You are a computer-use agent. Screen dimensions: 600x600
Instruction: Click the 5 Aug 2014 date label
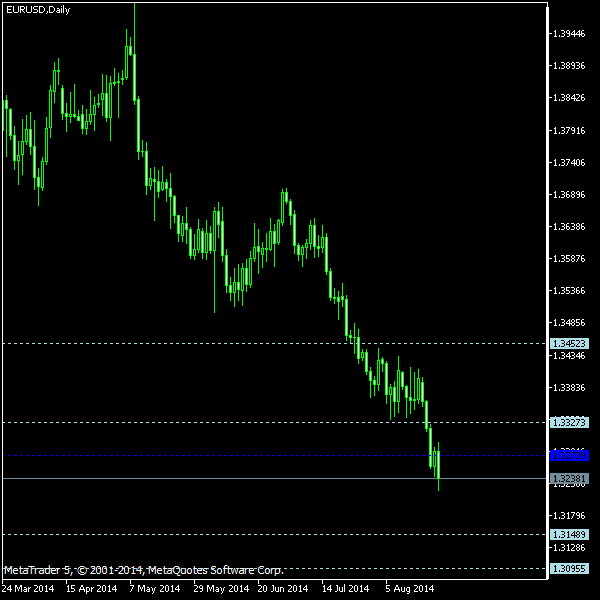click(x=410, y=589)
